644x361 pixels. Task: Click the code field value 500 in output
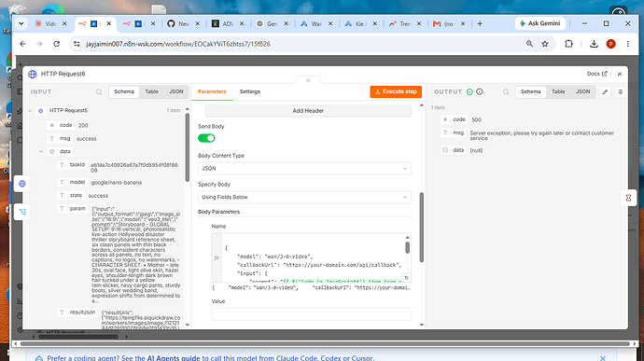tap(476, 119)
